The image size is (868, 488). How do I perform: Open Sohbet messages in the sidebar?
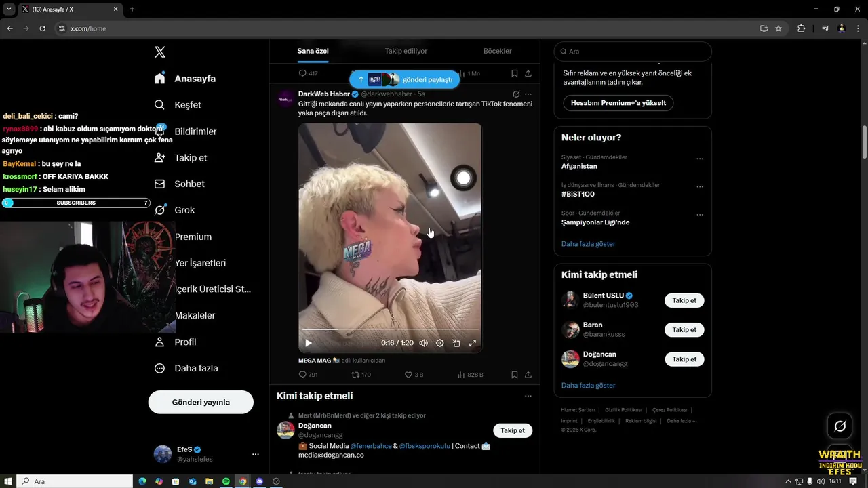click(x=179, y=184)
